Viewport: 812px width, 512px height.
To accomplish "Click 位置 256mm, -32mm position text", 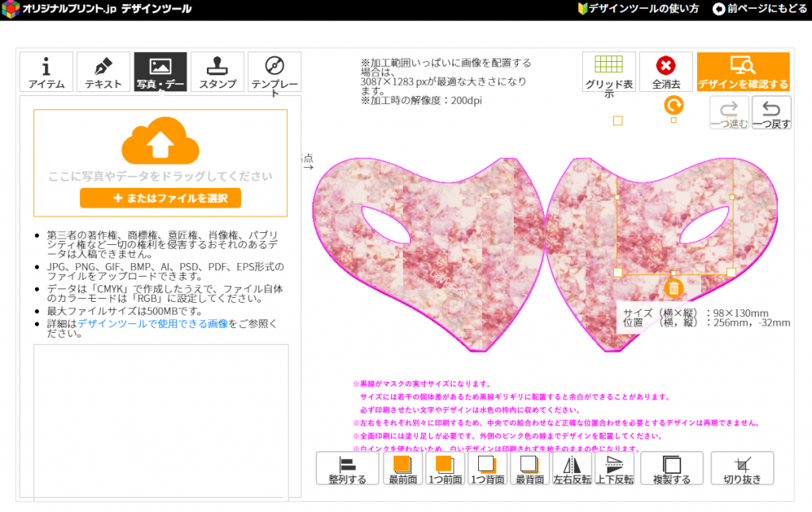I will click(707, 323).
